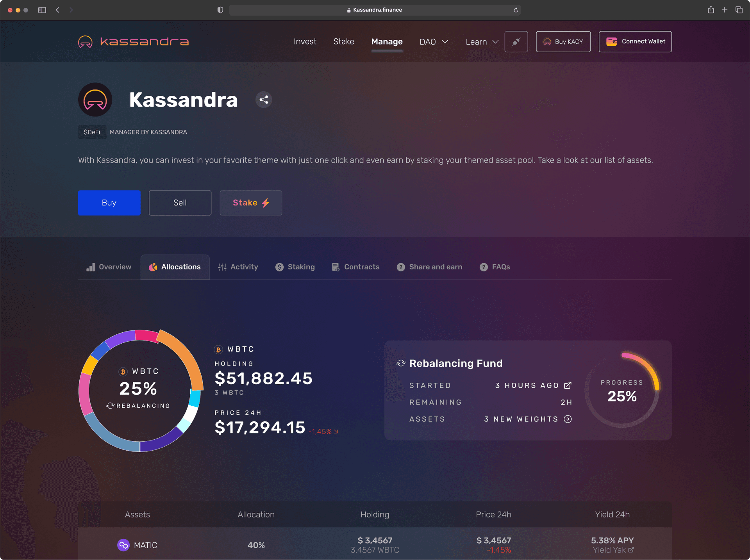Click the Yield Yak external link icon
Screen dimensions: 750x560
pos(631,550)
